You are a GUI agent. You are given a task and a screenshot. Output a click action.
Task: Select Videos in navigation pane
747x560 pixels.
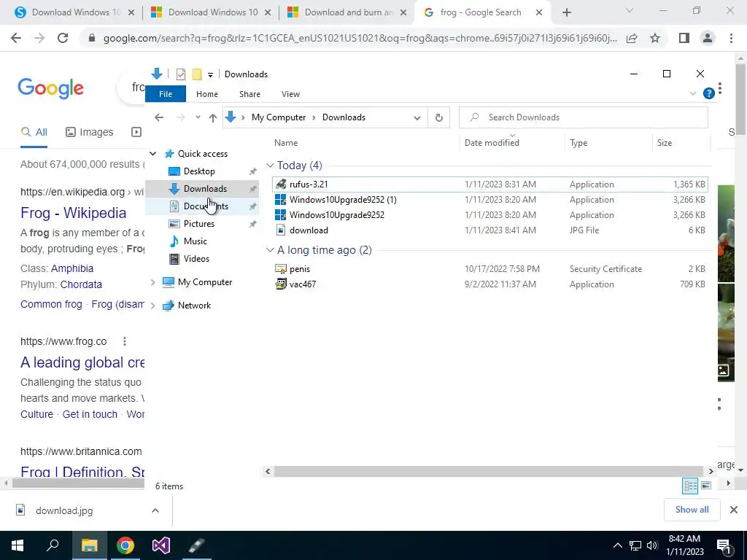click(x=196, y=259)
